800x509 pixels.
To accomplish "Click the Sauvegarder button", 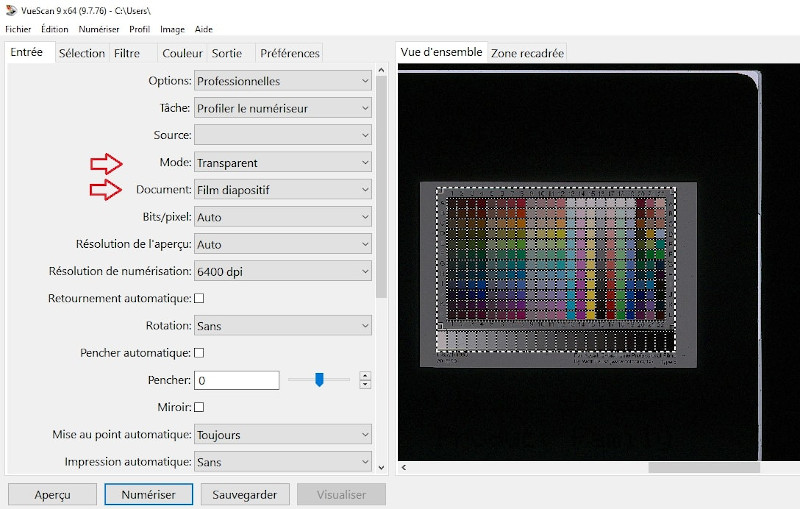I will pyautogui.click(x=245, y=494).
